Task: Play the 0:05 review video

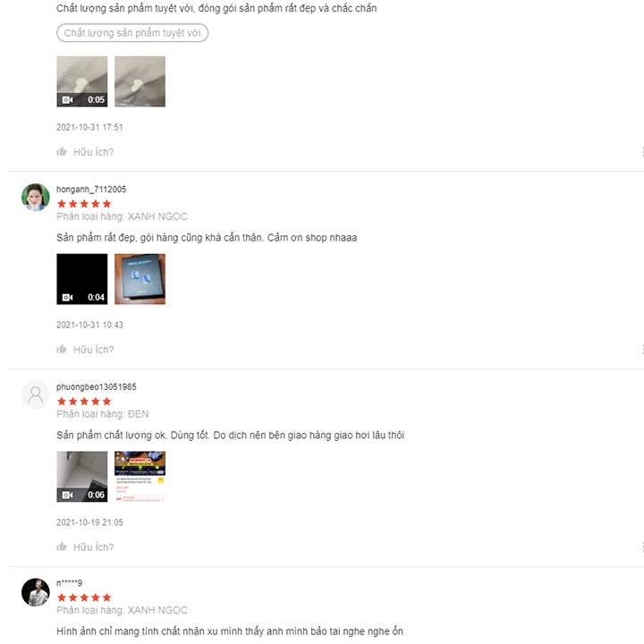Action: [81, 81]
